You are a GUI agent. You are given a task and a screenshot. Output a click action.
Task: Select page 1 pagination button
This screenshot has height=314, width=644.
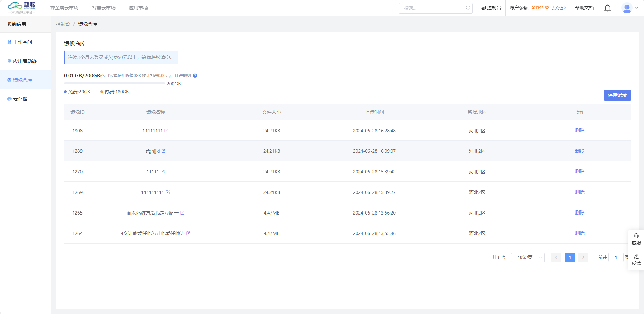tap(570, 257)
